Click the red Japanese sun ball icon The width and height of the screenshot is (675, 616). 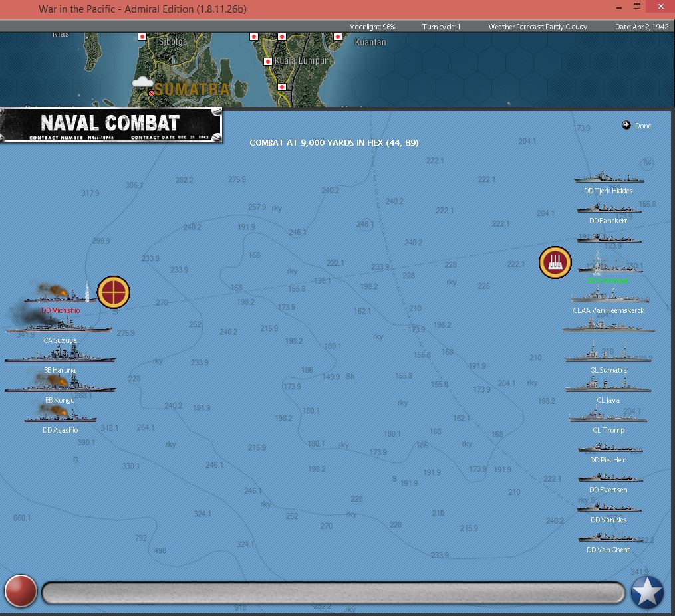(20, 591)
